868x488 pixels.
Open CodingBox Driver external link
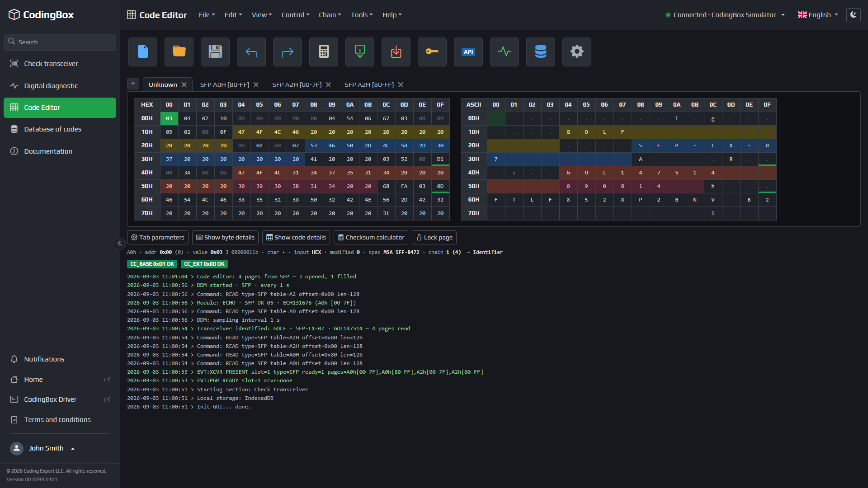coord(60,399)
